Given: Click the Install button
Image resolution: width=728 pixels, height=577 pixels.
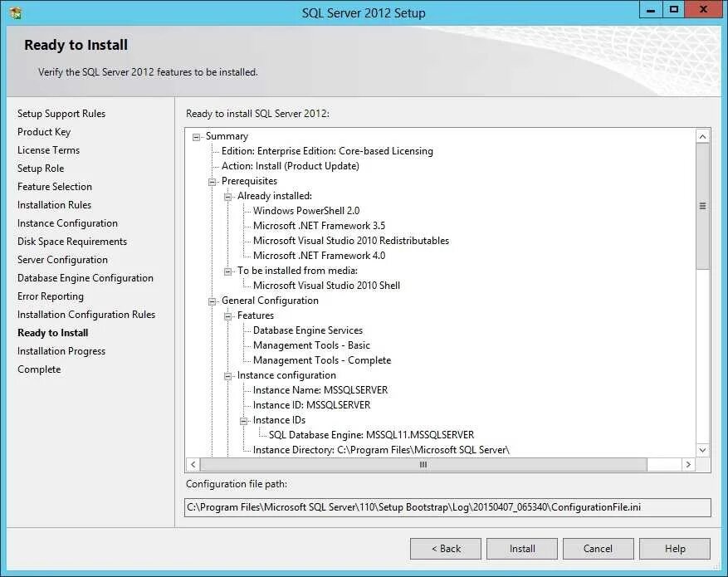Looking at the screenshot, I should tap(522, 549).
